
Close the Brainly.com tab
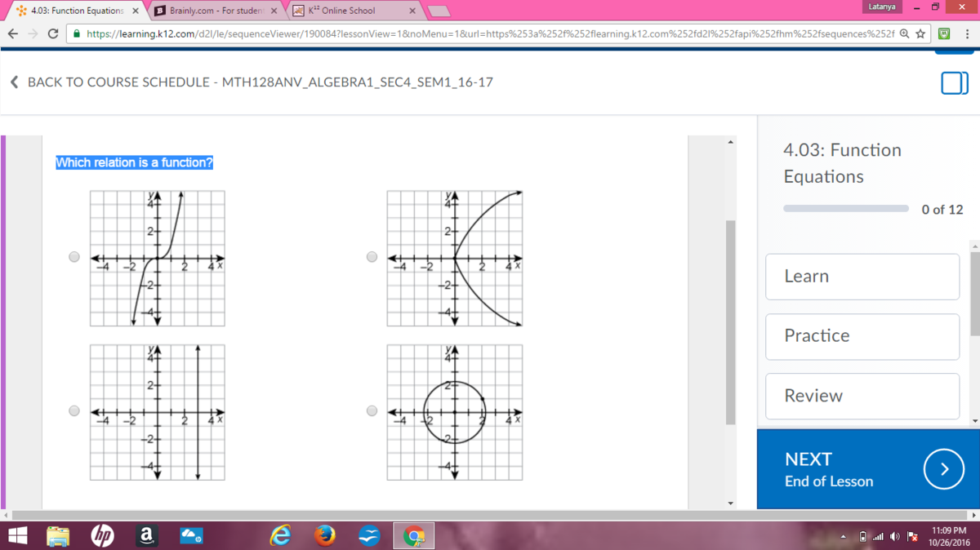click(x=274, y=11)
